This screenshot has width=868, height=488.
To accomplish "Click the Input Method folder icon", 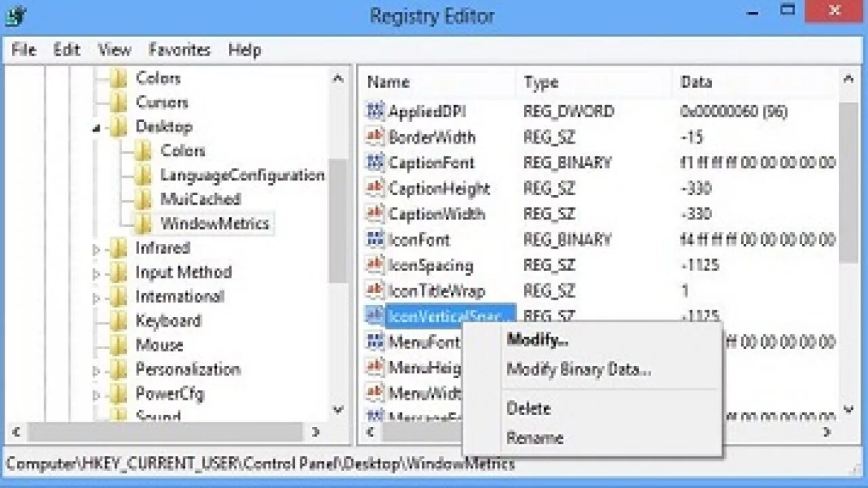I will pos(119,272).
